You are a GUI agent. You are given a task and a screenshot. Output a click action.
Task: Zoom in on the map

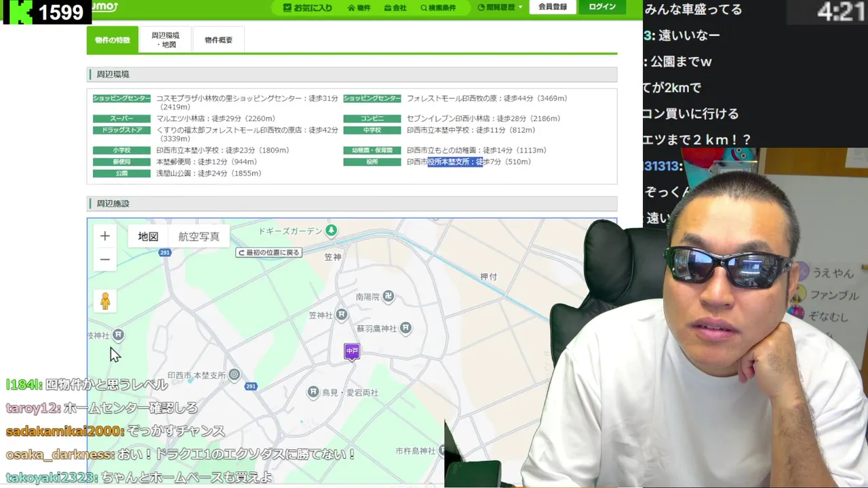104,236
